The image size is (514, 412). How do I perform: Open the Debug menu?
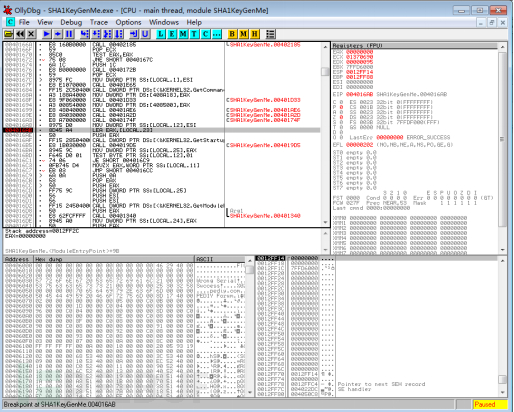tap(71, 22)
